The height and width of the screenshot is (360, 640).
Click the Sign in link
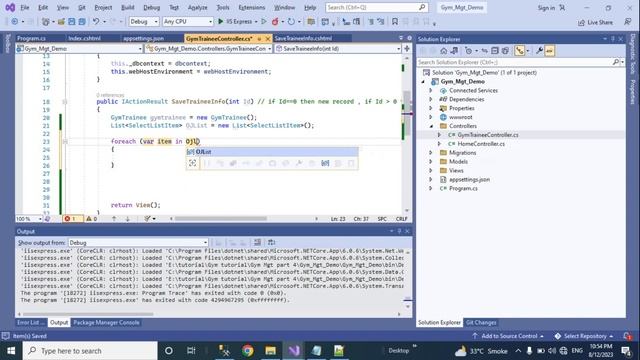(546, 8)
